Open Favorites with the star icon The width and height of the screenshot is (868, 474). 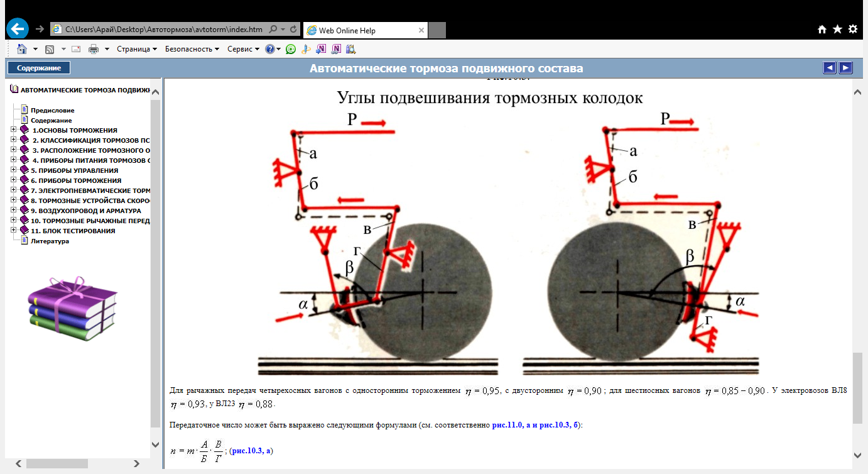point(837,29)
